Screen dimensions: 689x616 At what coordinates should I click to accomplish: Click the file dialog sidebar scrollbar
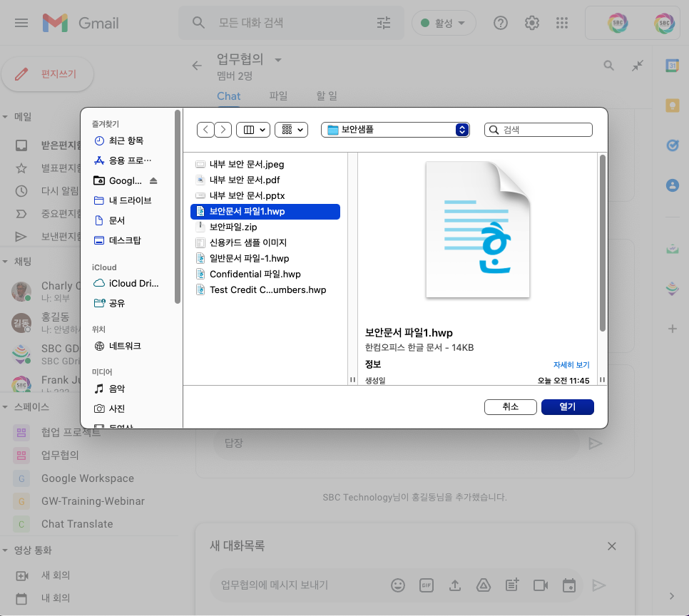177,207
